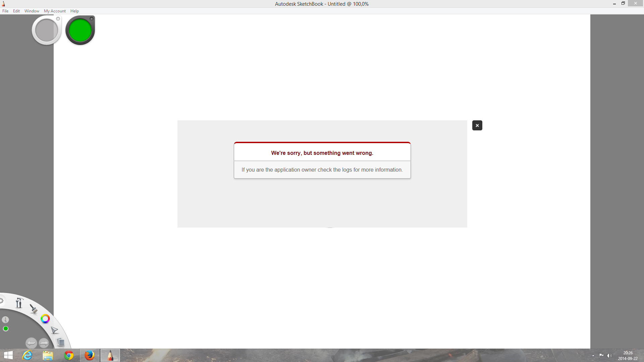Switch to Firefox in taskbar
The image size is (644, 362).
(x=90, y=355)
